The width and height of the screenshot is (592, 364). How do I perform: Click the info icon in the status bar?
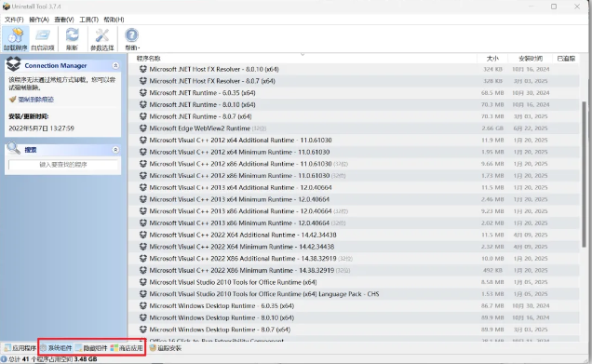(x=4, y=359)
